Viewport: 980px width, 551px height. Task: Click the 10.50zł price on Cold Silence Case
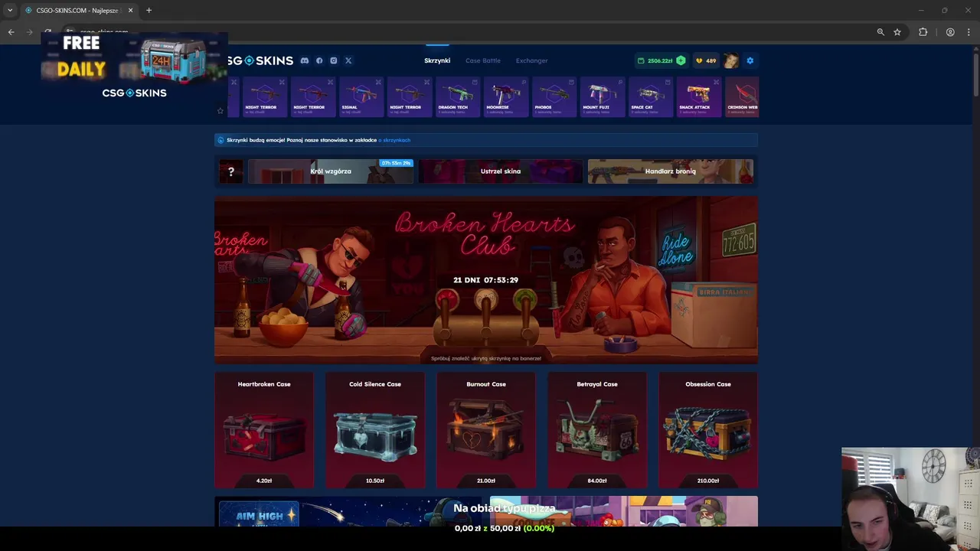tap(375, 481)
